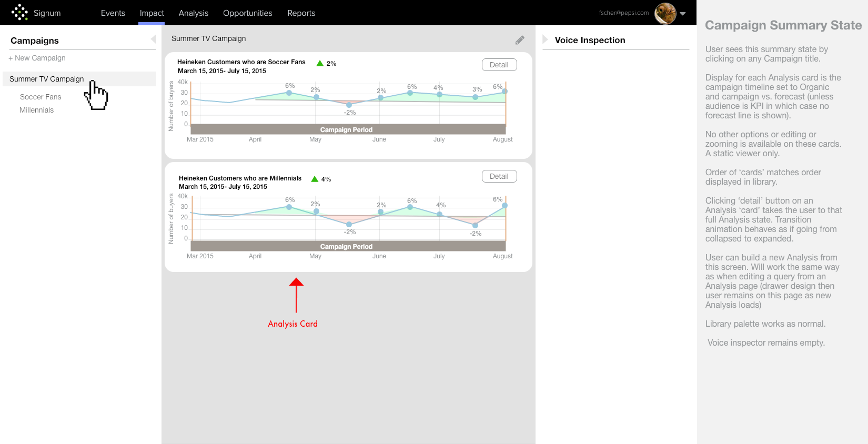Click the Signum logo icon

coord(19,12)
